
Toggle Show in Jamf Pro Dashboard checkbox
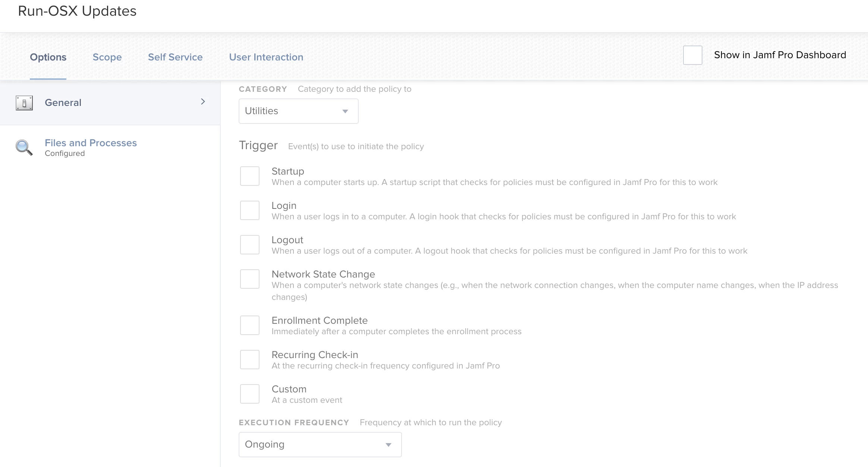(692, 55)
